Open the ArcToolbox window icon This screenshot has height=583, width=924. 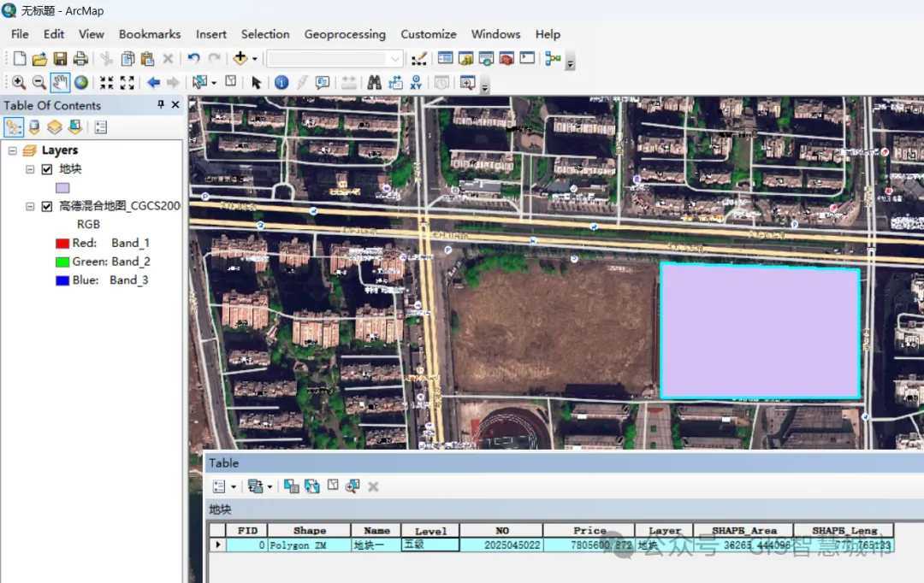click(x=506, y=59)
